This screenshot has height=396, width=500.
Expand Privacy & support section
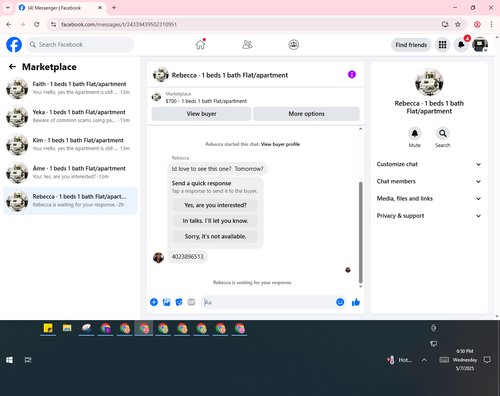(x=429, y=216)
